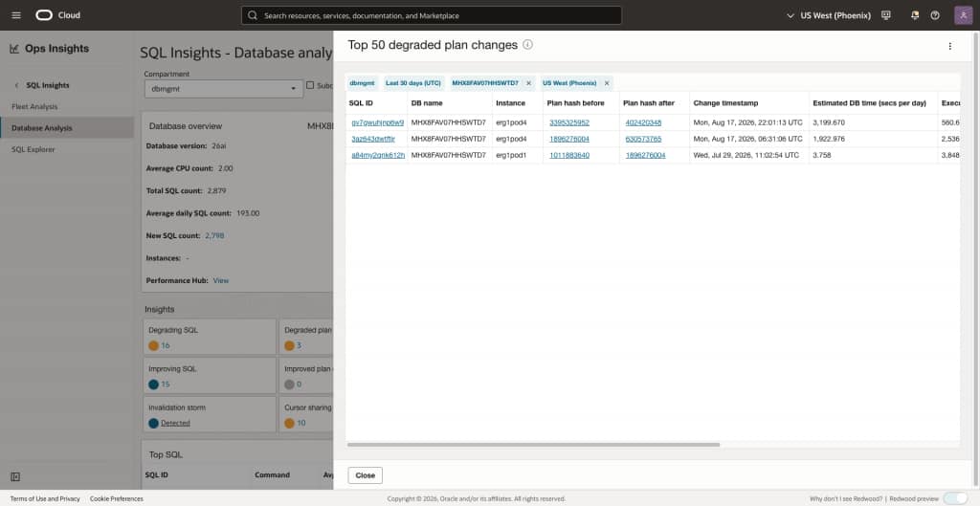
Task: Open plan hash after 402420348
Action: coord(643,122)
